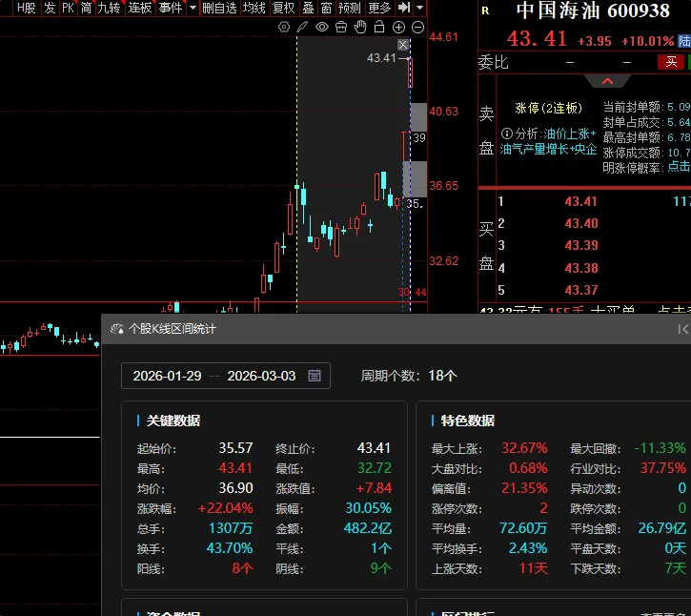Open dropdown arrow next to 事件
Screen dimensions: 691x616
pos(193,8)
